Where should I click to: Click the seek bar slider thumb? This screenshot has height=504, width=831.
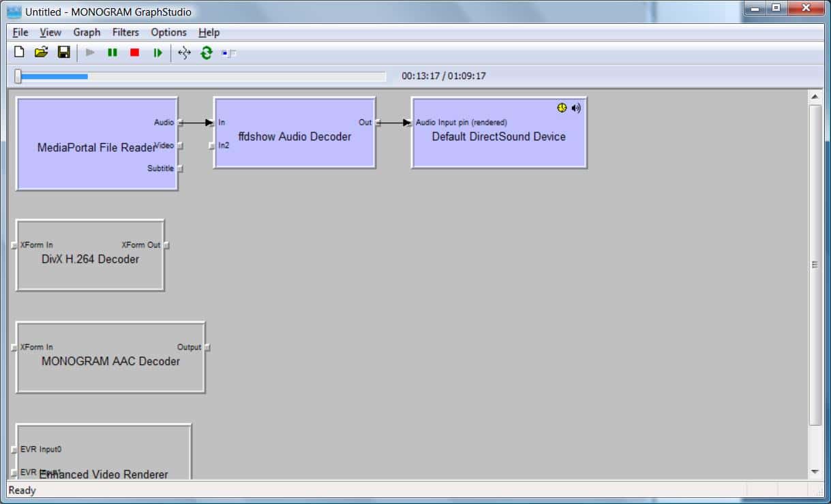tap(18, 76)
